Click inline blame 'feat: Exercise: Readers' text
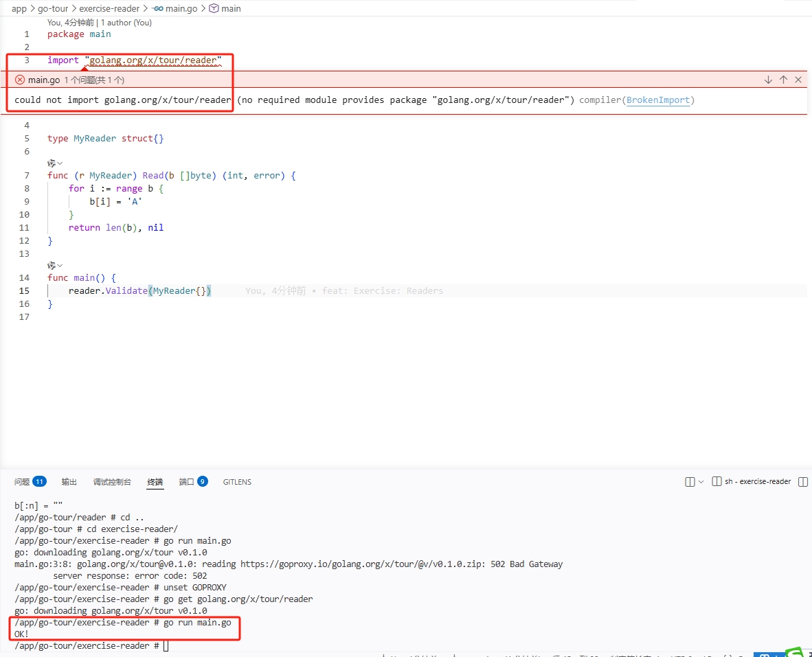 pos(383,290)
